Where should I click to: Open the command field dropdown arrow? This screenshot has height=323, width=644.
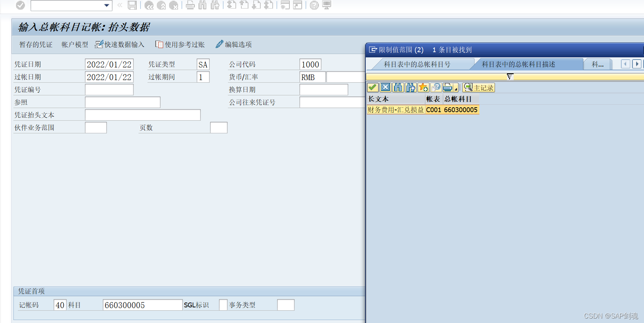point(107,5)
